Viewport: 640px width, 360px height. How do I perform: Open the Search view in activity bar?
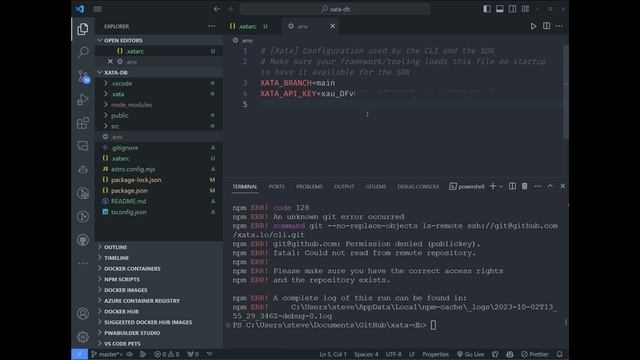[x=83, y=52]
